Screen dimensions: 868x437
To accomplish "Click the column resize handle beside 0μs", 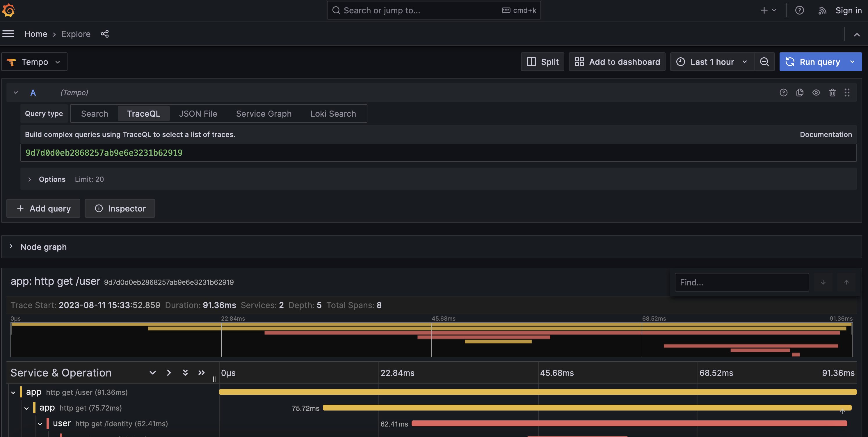I will click(x=215, y=379).
